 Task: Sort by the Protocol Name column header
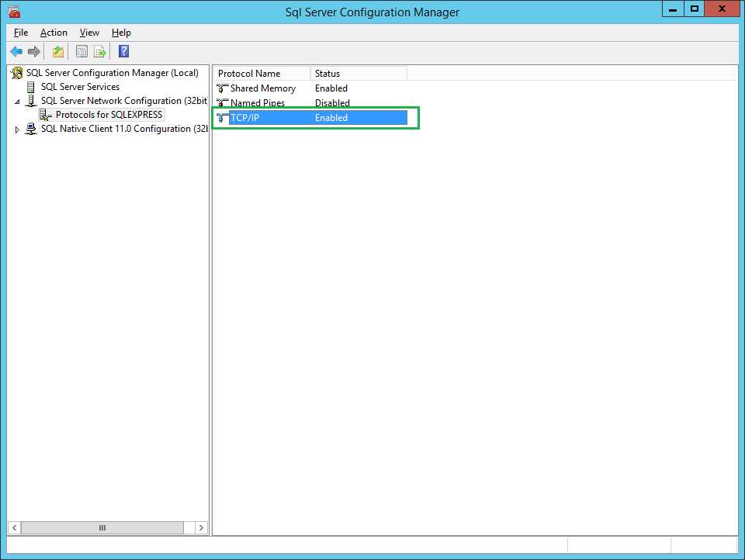coord(262,74)
